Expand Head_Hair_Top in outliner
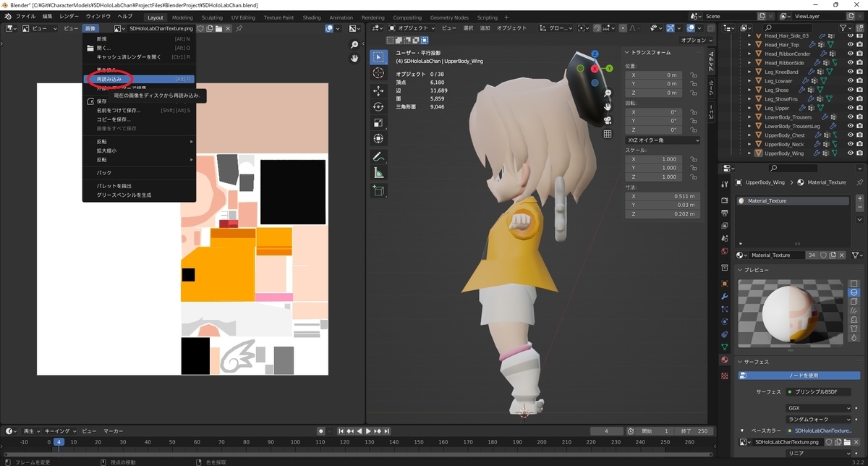The image size is (868, 466). (750, 45)
